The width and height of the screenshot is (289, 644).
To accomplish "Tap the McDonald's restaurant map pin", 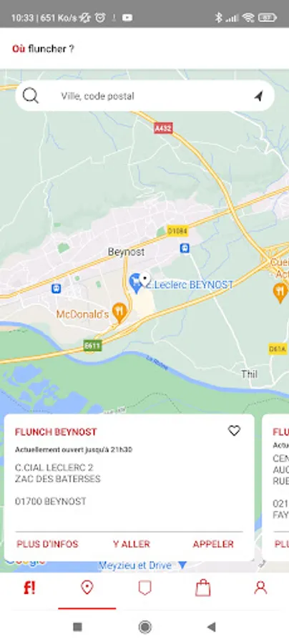I will click(119, 313).
